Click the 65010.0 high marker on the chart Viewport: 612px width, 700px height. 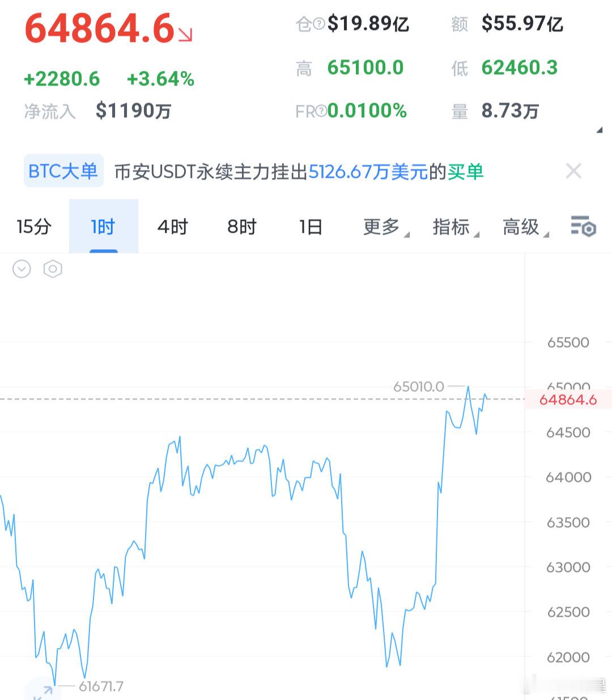click(419, 386)
